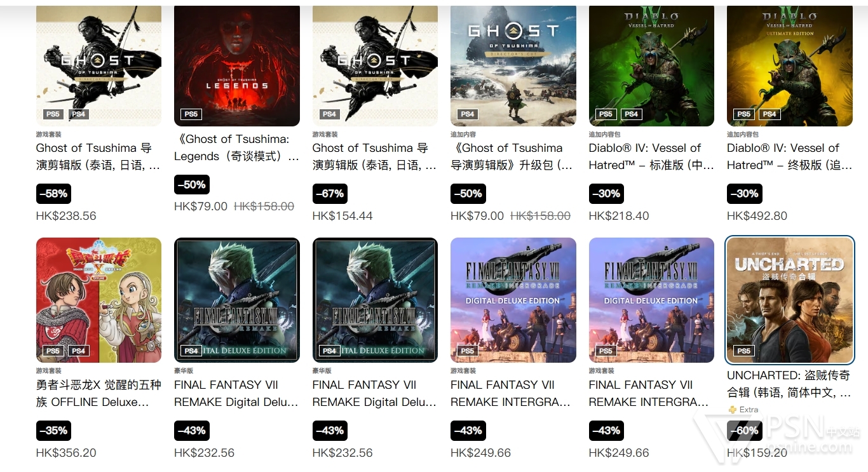Screen dimensions: 868x472
Task: Click the -67% discount badge
Action: 330,194
